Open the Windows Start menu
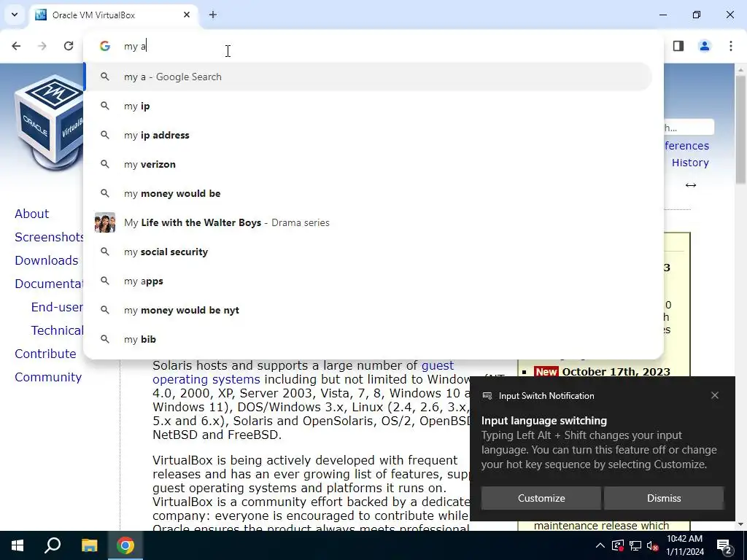Image resolution: width=747 pixels, height=560 pixels. [18, 545]
